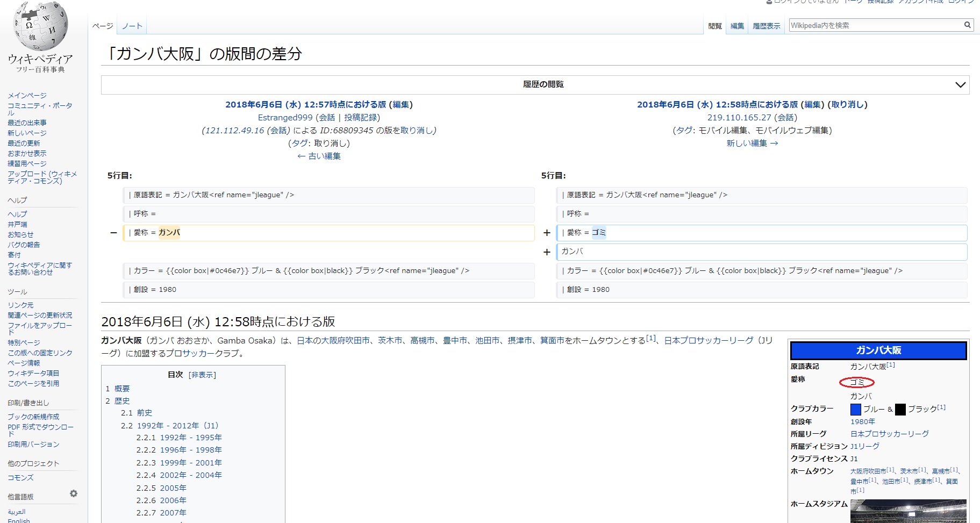This screenshot has width=980, height=523.
Task: Open 1980年 link in infobox
Action: pos(863,421)
